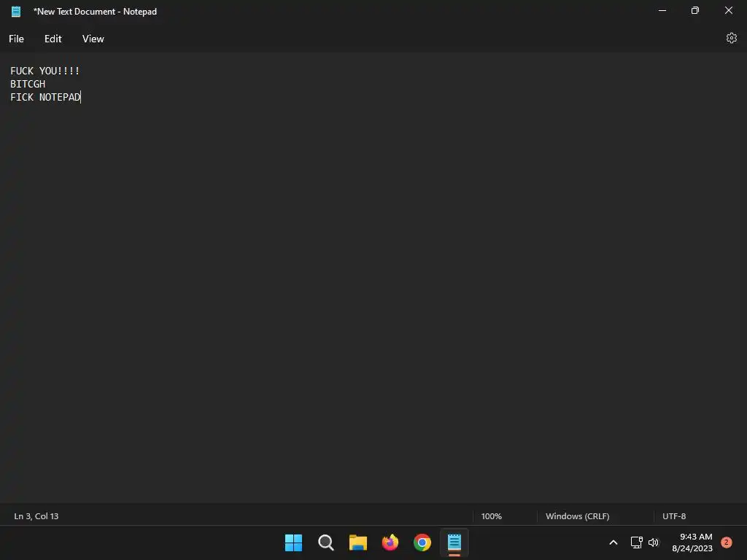The height and width of the screenshot is (560, 747).
Task: Place cursor in the NOTEPAD text line
Action: 46,97
